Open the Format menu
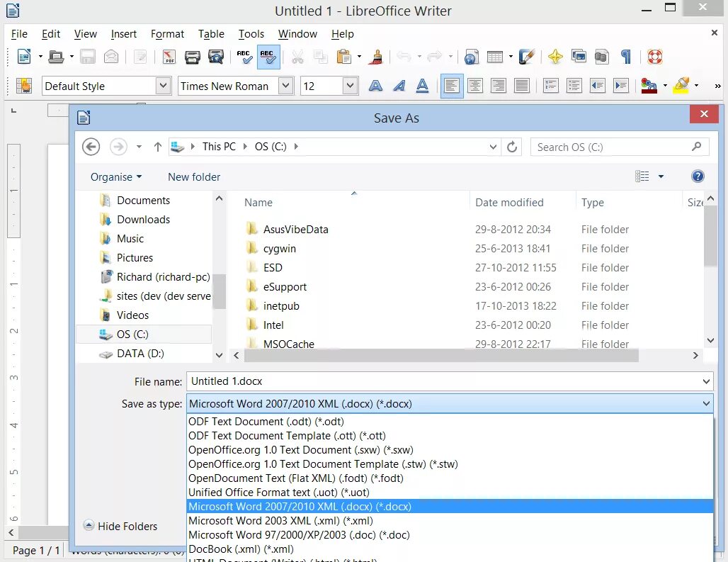This screenshot has width=728, height=562. 167,34
